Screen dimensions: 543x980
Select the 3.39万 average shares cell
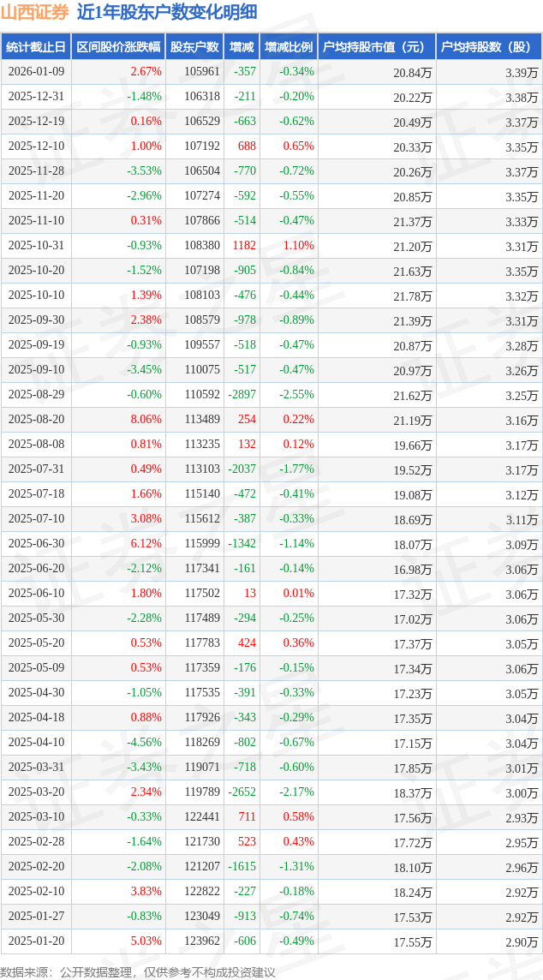pos(522,72)
